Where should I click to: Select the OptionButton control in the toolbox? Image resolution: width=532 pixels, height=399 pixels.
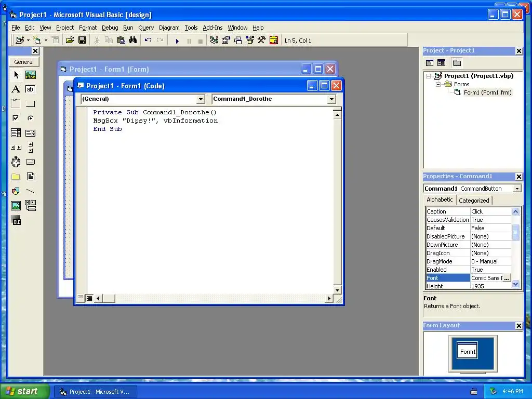pos(31,118)
